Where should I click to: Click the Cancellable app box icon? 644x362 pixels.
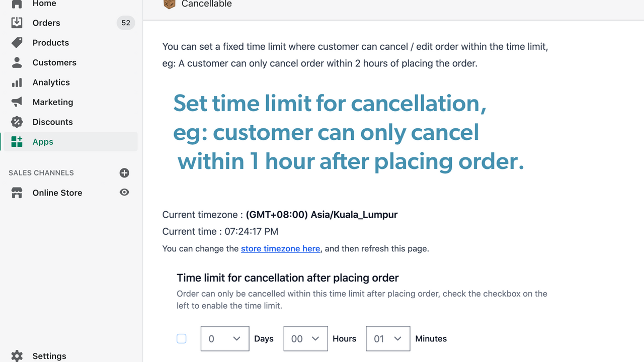coord(170,4)
